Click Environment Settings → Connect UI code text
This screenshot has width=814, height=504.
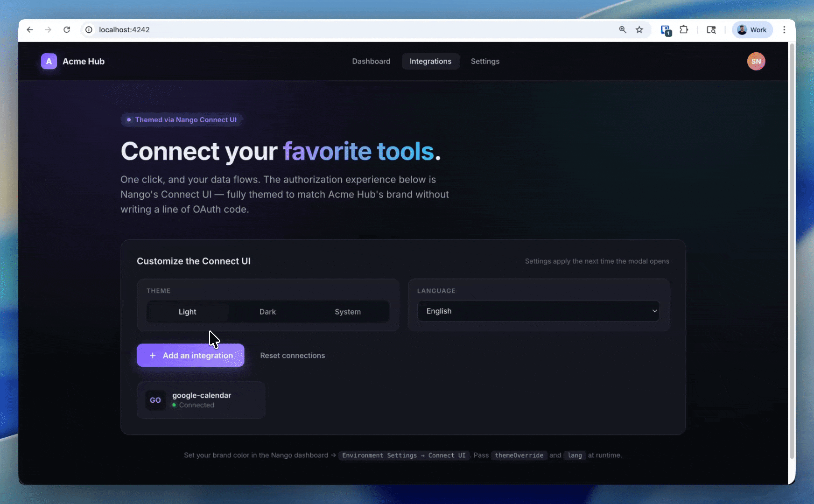404,455
